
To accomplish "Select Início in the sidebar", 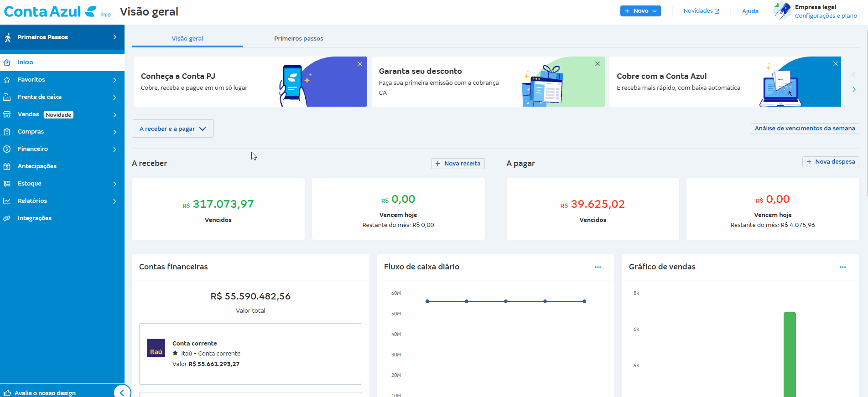I will pos(62,62).
